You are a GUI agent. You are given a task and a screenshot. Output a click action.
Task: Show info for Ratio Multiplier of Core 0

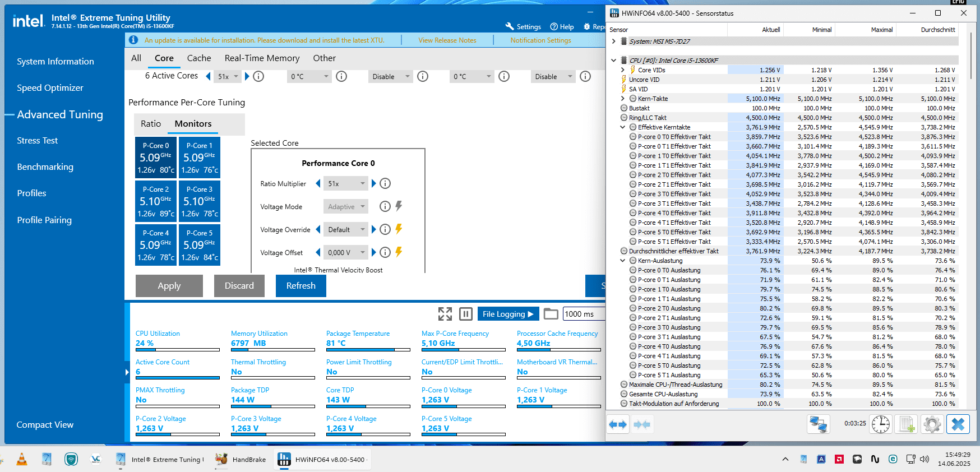385,183
